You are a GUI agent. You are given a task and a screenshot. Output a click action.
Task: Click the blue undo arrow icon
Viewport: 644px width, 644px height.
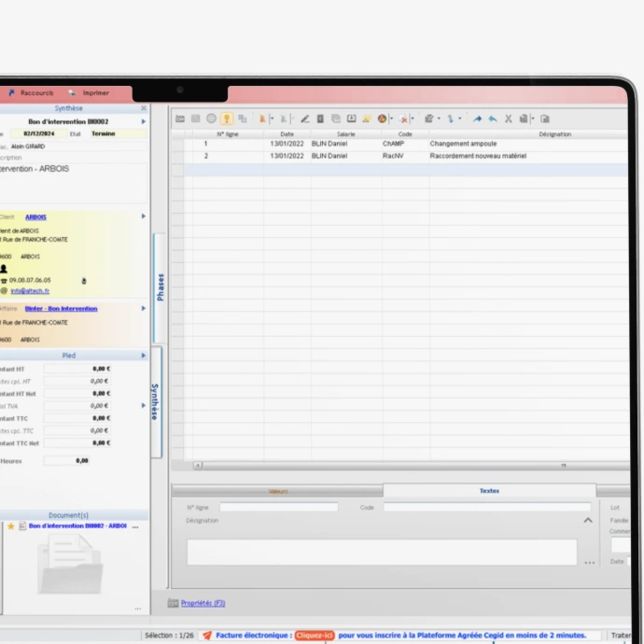(493, 119)
